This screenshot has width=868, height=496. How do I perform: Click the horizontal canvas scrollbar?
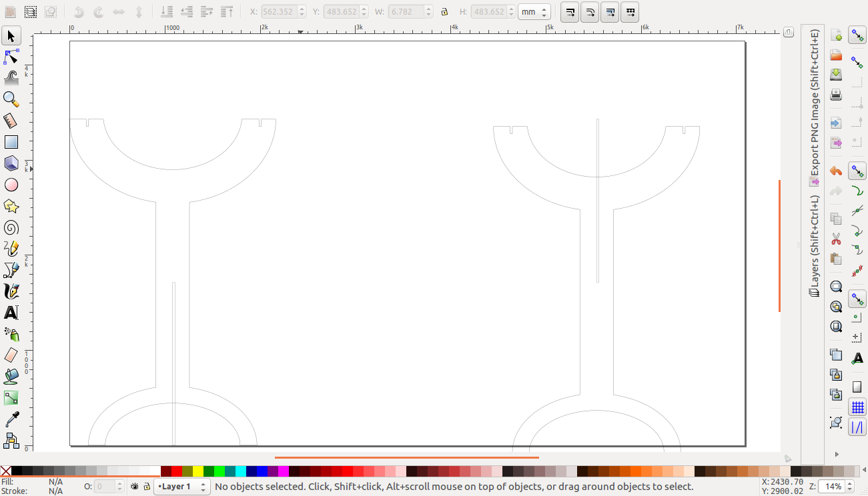pos(406,457)
